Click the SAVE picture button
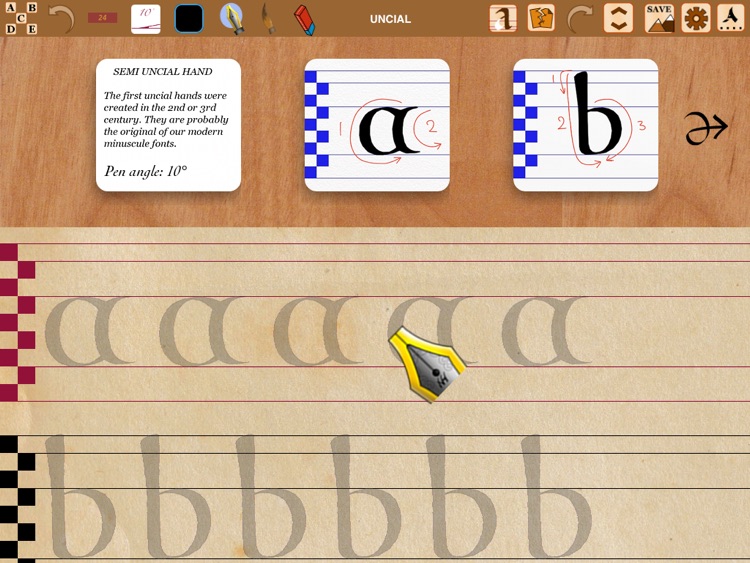Screen dimensions: 750x563 pyautogui.click(x=659, y=18)
